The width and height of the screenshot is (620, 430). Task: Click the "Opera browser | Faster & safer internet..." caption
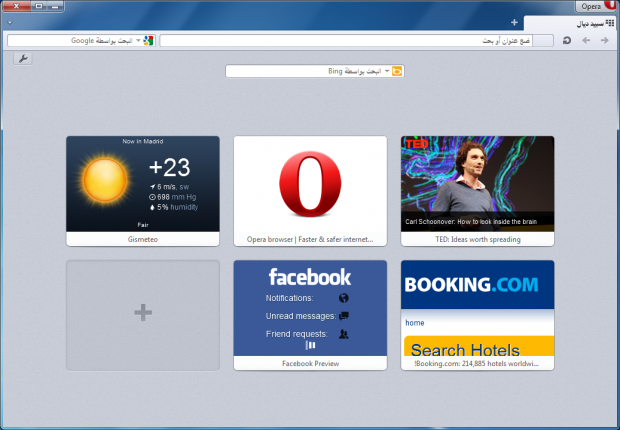pos(310,239)
